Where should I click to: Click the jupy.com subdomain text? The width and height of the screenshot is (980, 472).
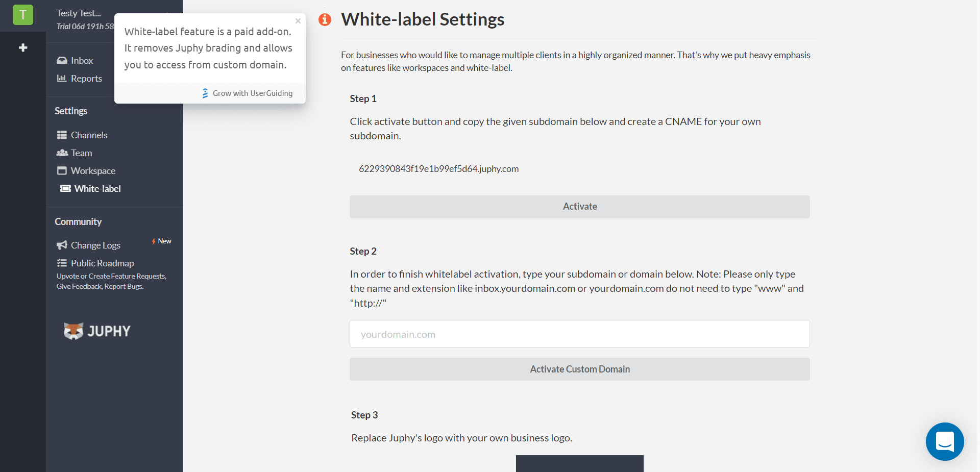click(x=439, y=169)
